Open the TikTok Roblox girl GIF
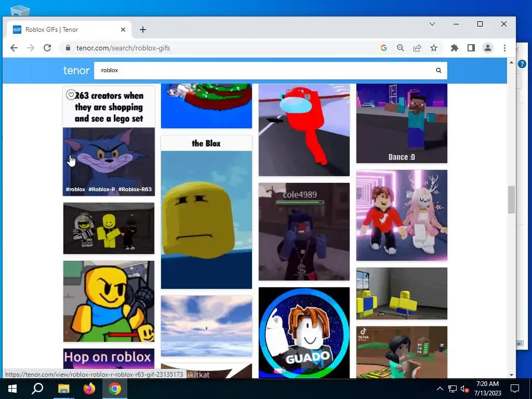Screen dimensions: 532x399 pos(402,352)
